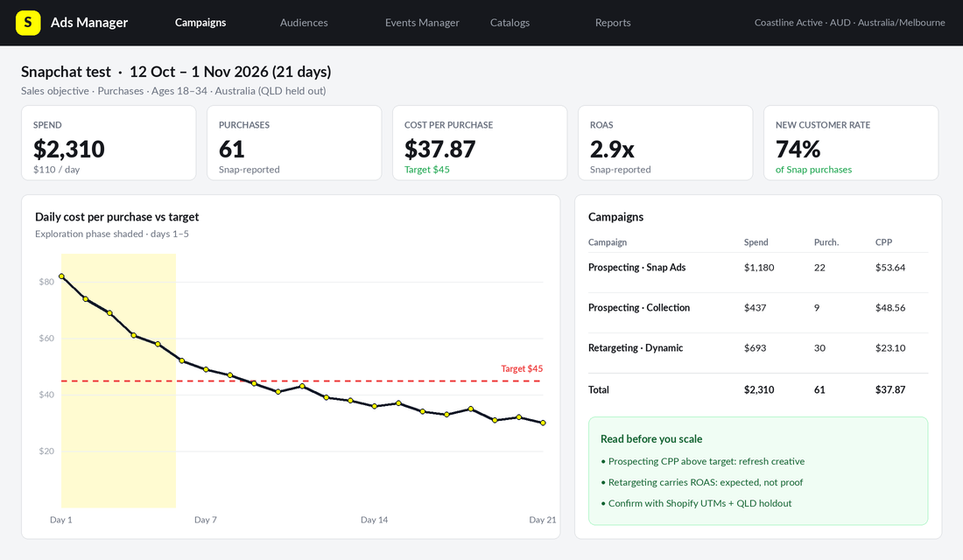
Task: Click the Coastline Active account label
Action: pos(850,23)
